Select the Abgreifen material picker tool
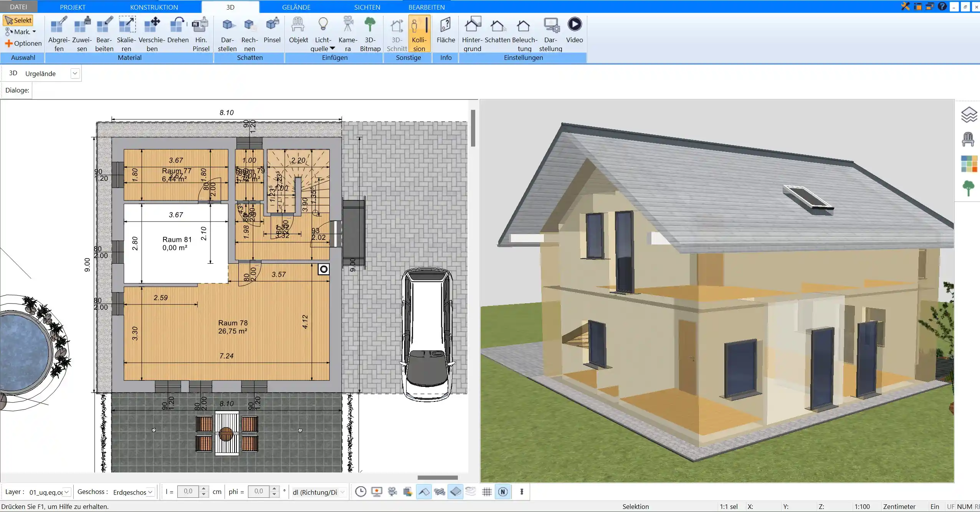 [x=59, y=34]
